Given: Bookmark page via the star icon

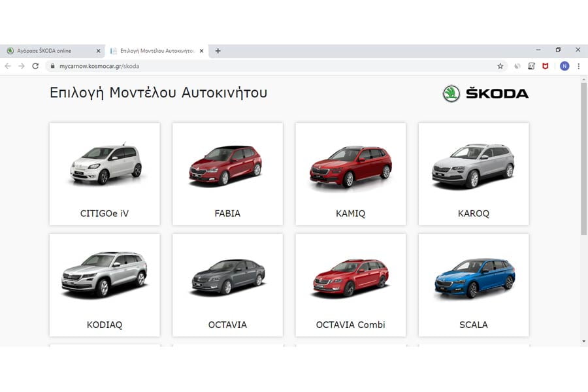Looking at the screenshot, I should tap(500, 66).
